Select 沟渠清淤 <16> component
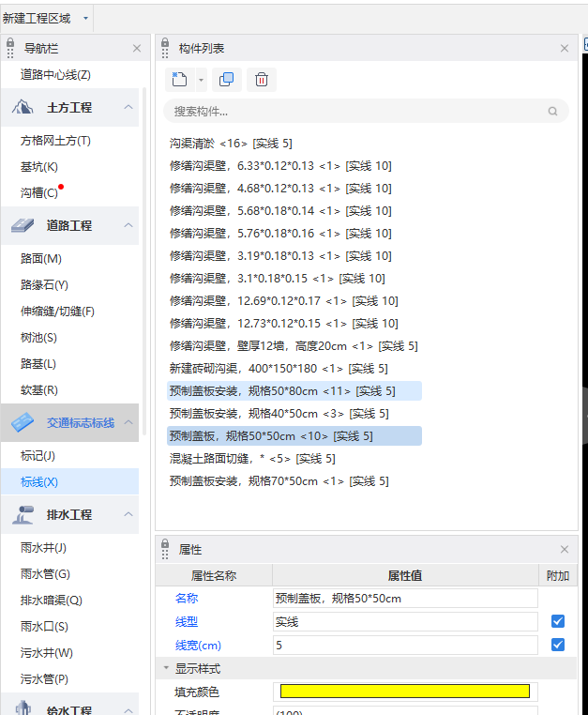588x715 pixels. click(x=231, y=144)
